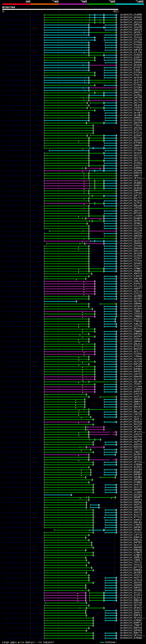Click the UniRef100_A7LCD6 hit label
This screenshot has height=644, width=146.
131,52
